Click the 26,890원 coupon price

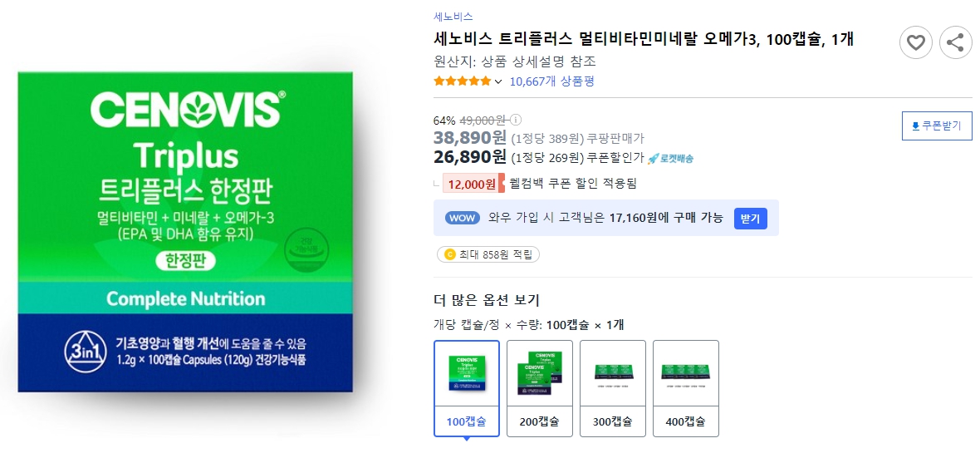tap(469, 155)
